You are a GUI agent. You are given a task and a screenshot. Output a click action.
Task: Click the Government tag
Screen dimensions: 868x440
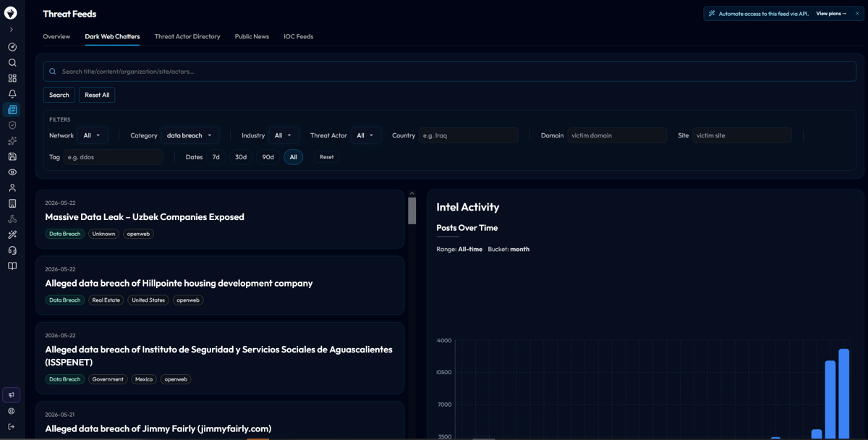point(108,379)
